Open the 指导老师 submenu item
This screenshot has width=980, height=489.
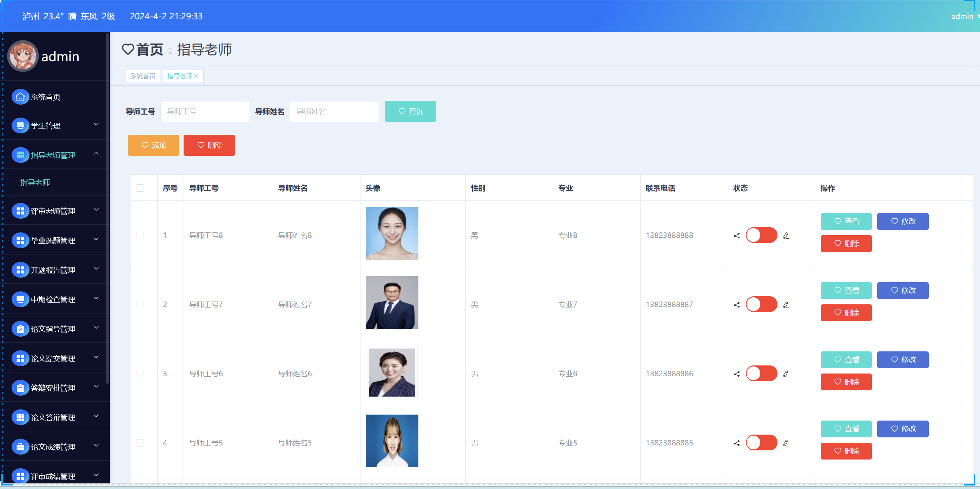(x=35, y=182)
